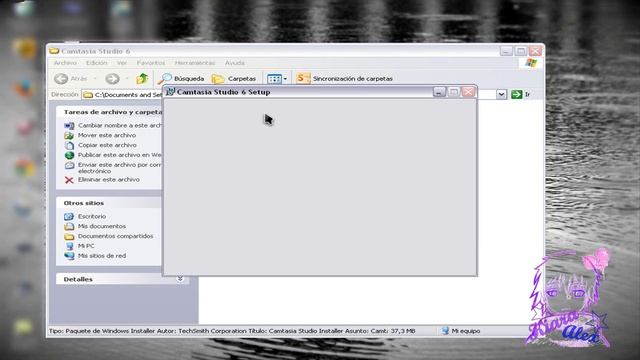Open the Herramientas menu
The width and height of the screenshot is (640, 360).
[195, 63]
